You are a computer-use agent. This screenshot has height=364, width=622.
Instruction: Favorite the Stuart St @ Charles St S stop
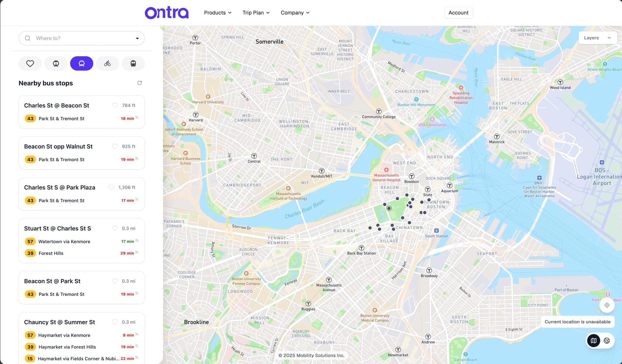(x=115, y=228)
